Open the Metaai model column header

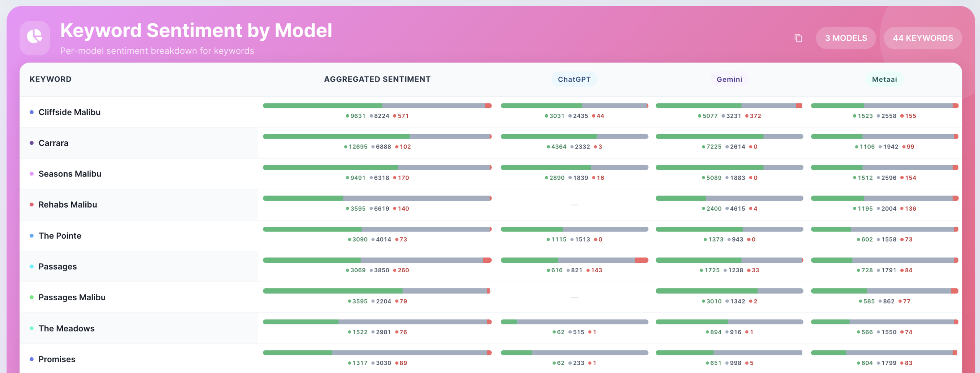[884, 79]
